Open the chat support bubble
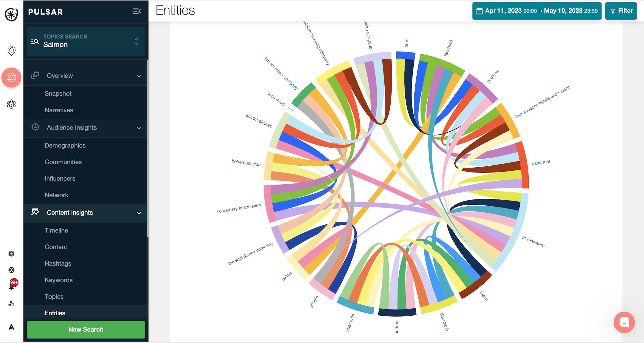 624,322
